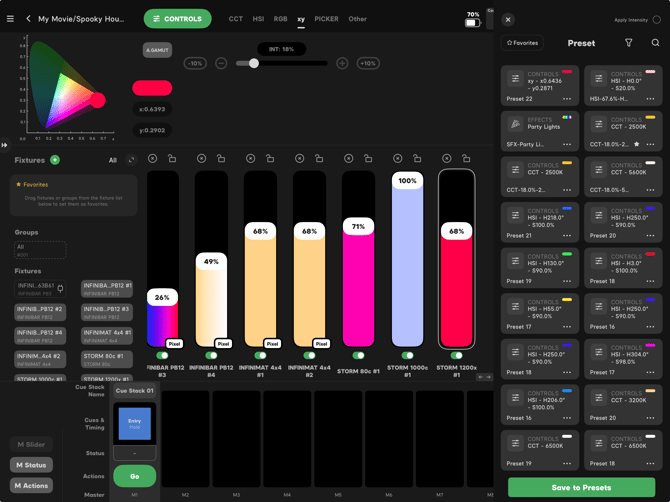Viewport: 670px width, 502px height.
Task: Open options menu for SFX-Party Li preset
Action: (567, 144)
